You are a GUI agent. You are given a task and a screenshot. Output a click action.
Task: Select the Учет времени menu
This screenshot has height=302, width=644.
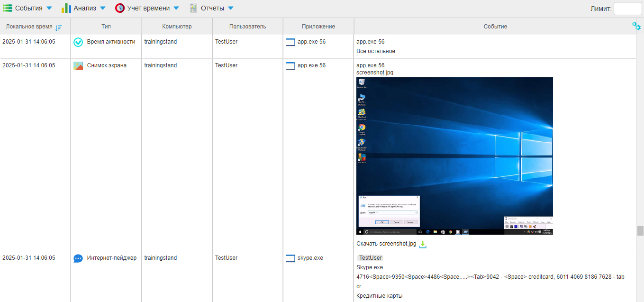point(147,8)
